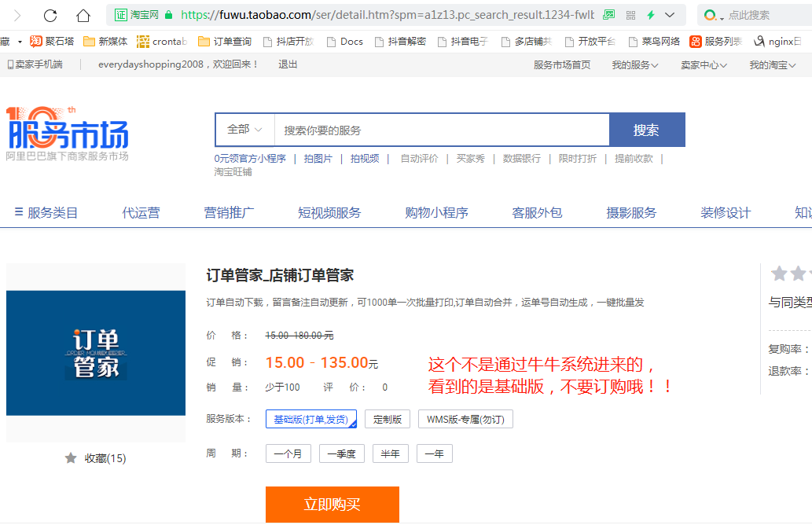
Task: Focus the 搜索你要的服务 search field
Action: click(x=441, y=130)
